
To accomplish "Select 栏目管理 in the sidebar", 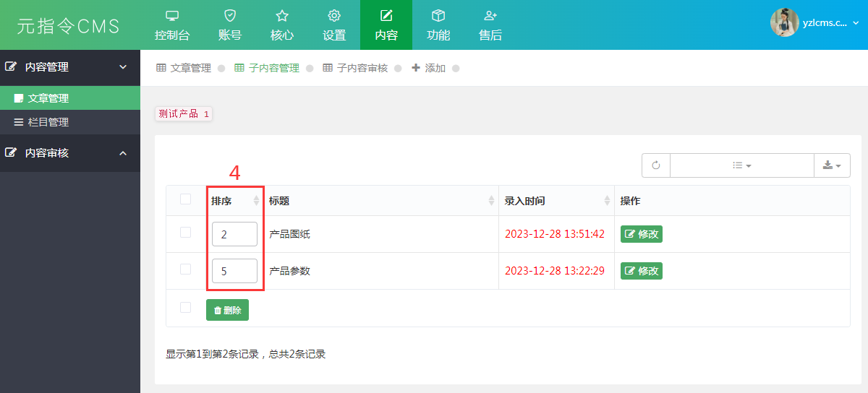I will tap(70, 122).
